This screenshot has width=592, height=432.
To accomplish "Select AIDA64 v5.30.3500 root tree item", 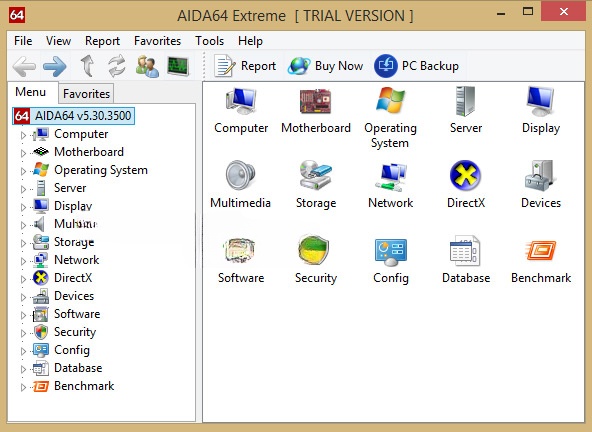I will point(73,116).
